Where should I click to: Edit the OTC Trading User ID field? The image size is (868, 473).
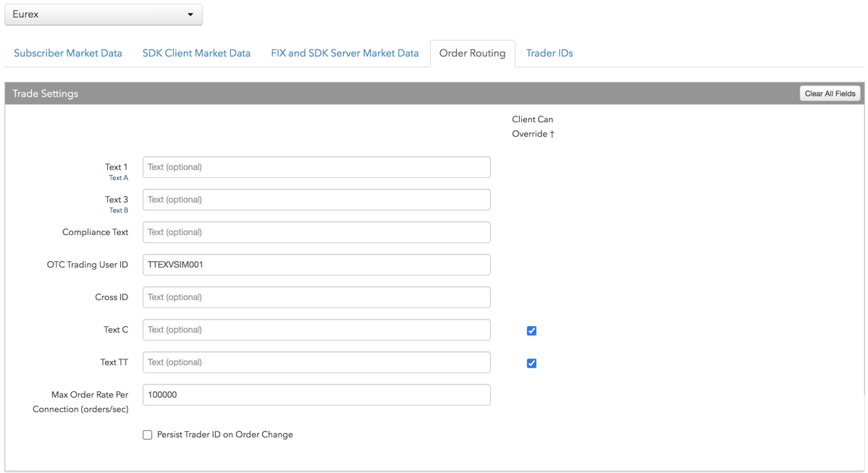pos(316,265)
